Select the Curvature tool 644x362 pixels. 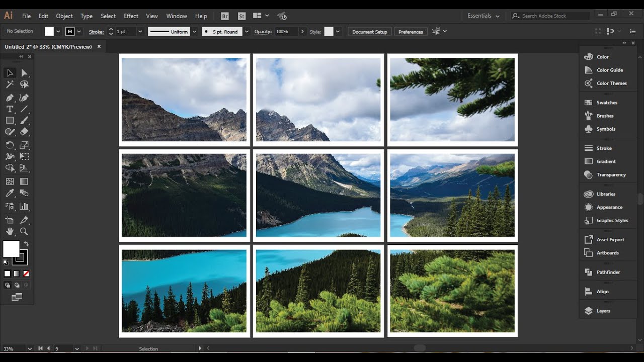click(24, 98)
